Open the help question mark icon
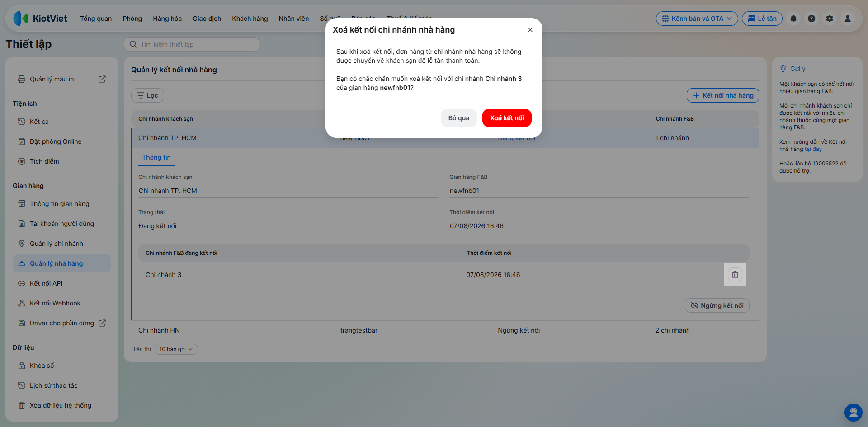868x427 pixels. tap(811, 19)
